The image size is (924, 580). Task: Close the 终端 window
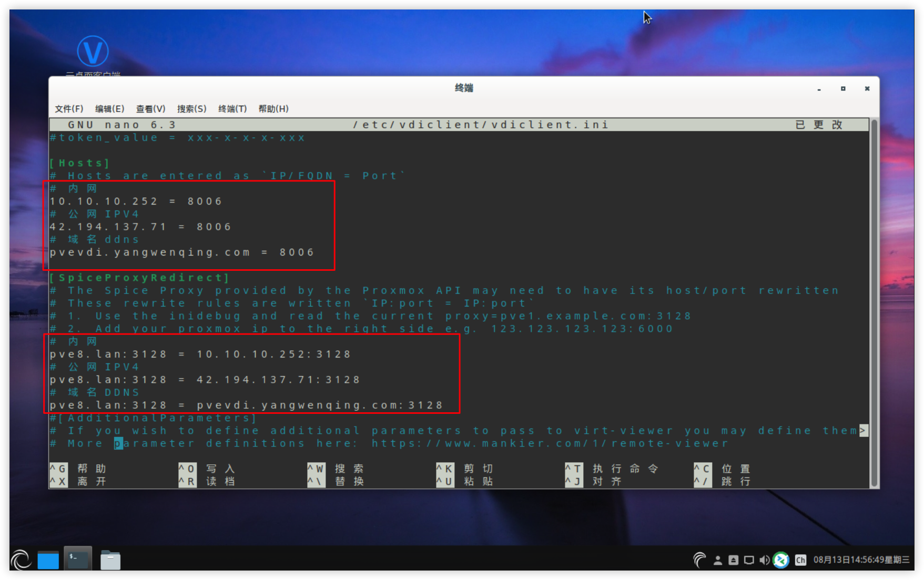click(x=867, y=89)
